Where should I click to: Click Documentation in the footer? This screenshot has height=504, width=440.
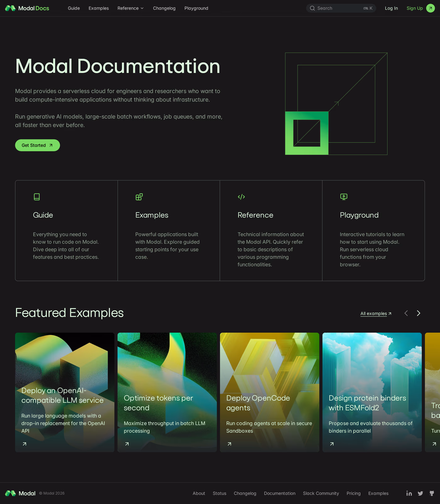pyautogui.click(x=280, y=493)
